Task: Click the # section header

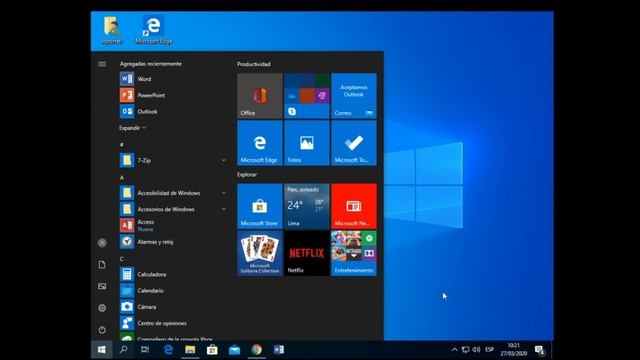Action: pyautogui.click(x=122, y=144)
